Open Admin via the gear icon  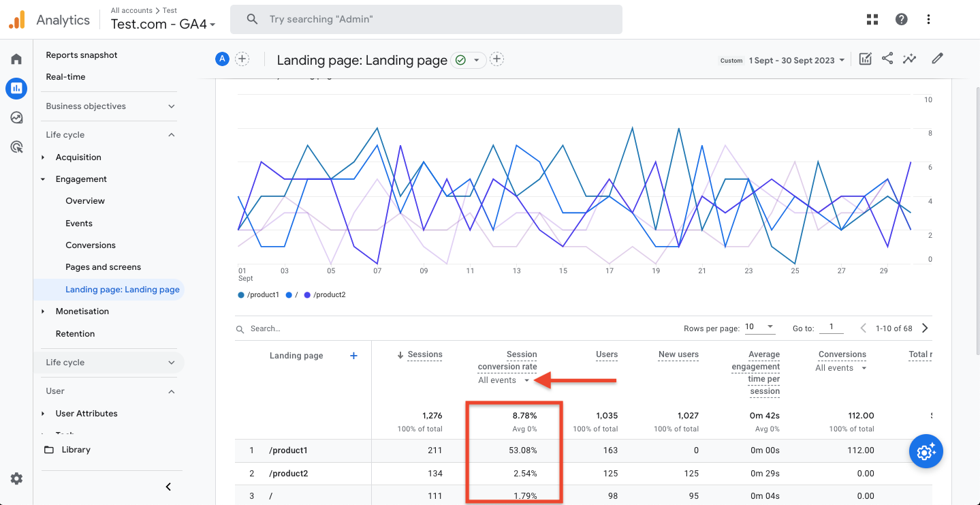pyautogui.click(x=16, y=478)
